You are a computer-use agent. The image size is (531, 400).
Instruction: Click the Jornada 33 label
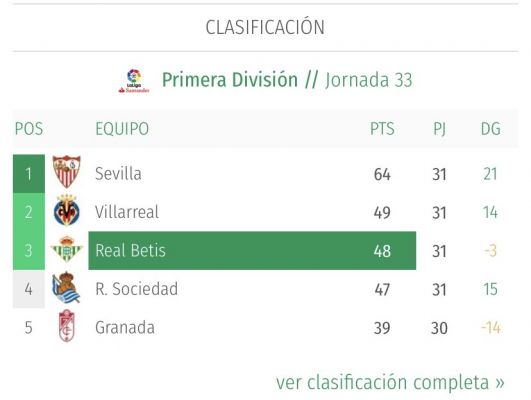(x=369, y=80)
